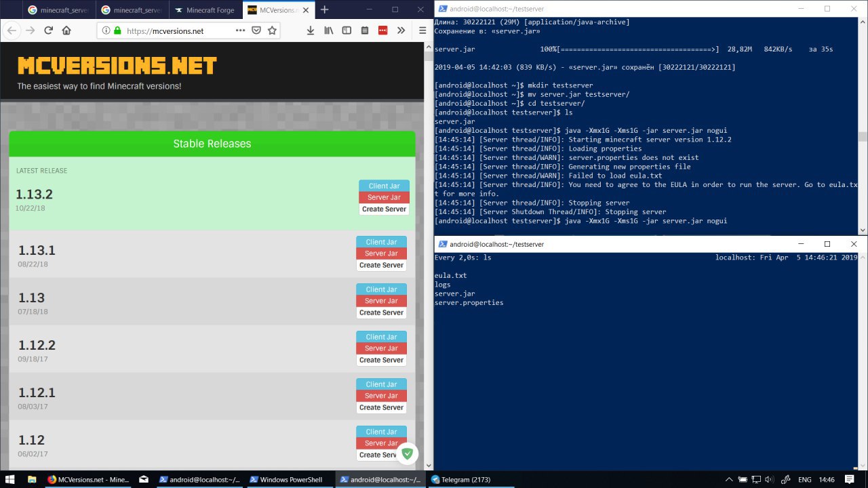
Task: Click the notes extension toolbar icon
Action: 365,30
